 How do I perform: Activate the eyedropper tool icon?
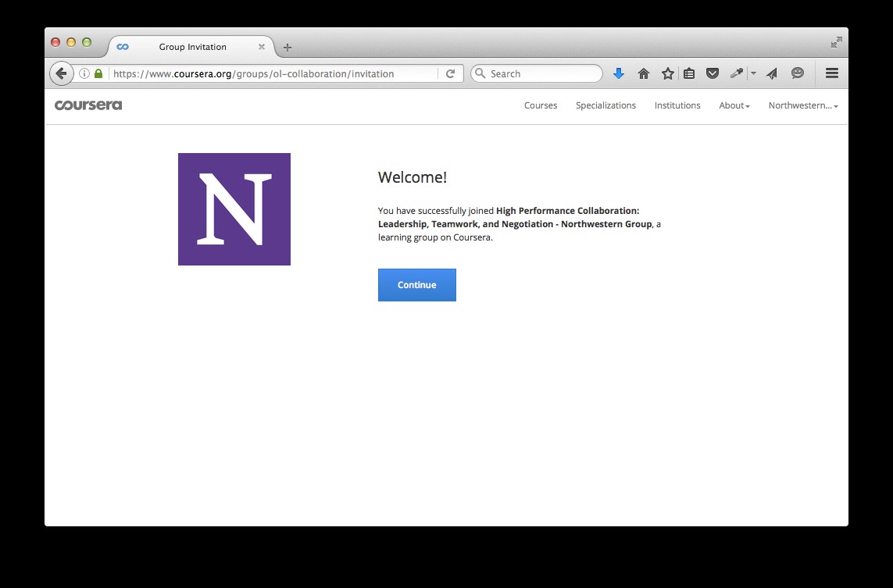coord(737,73)
